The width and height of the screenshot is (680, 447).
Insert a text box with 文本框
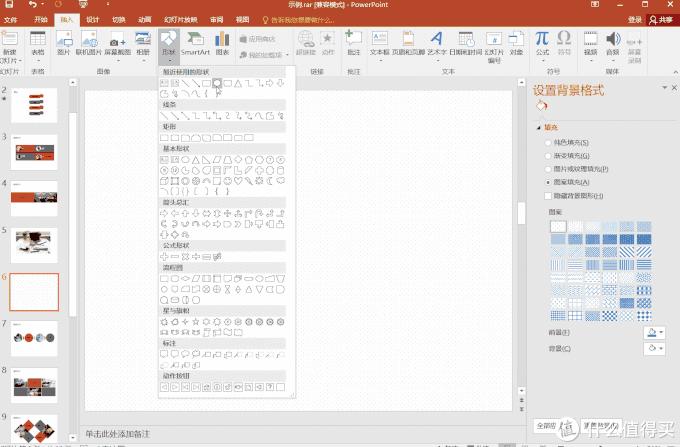(379, 45)
